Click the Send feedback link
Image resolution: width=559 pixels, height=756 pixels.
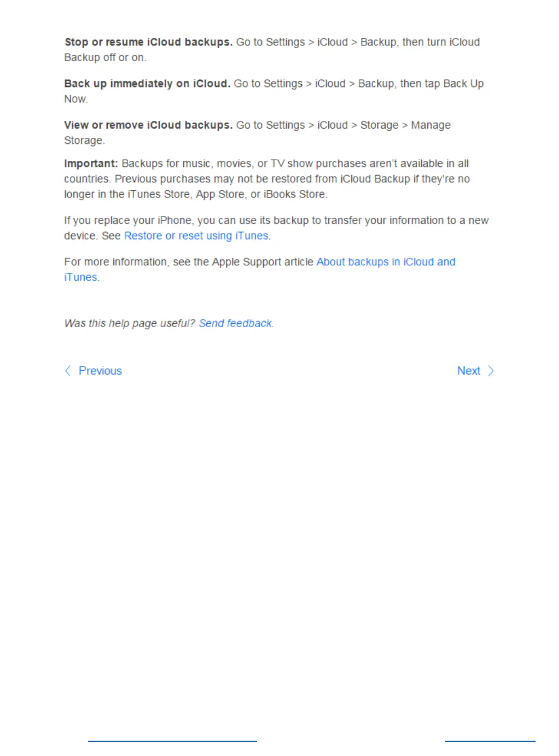[x=235, y=323]
